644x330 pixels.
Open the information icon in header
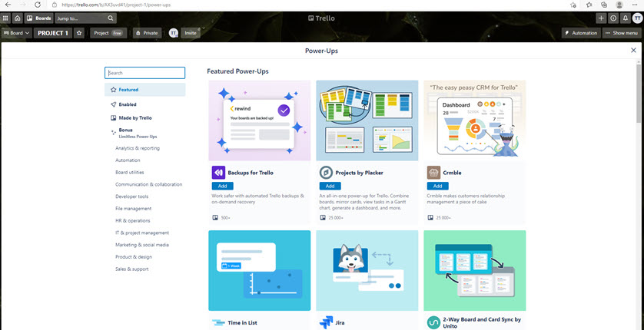[x=613, y=18]
